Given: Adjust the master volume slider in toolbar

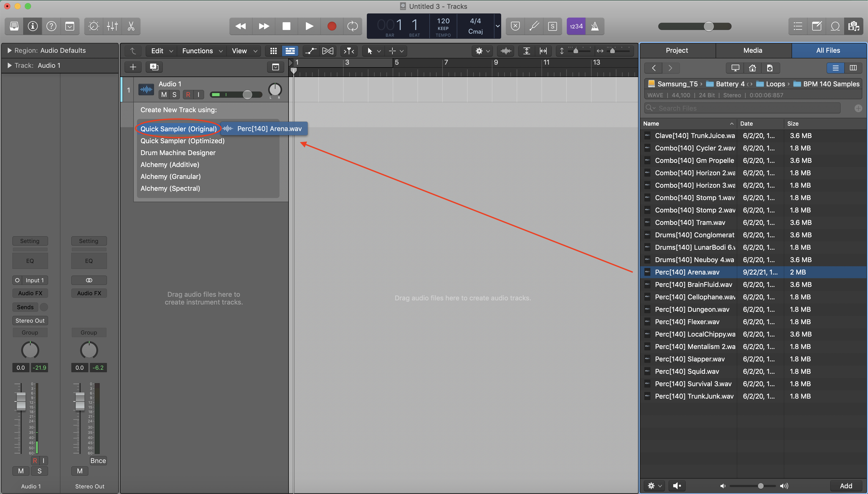Looking at the screenshot, I should coord(708,26).
